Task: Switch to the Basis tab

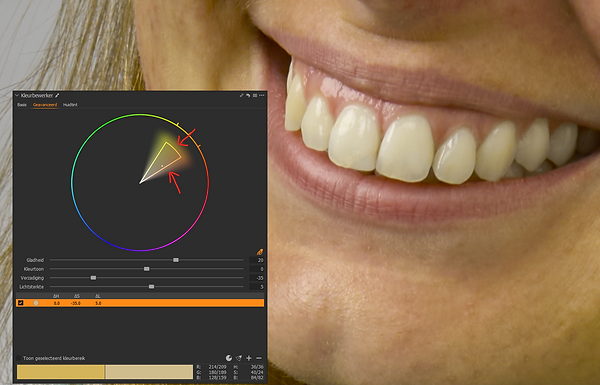Action: point(22,104)
